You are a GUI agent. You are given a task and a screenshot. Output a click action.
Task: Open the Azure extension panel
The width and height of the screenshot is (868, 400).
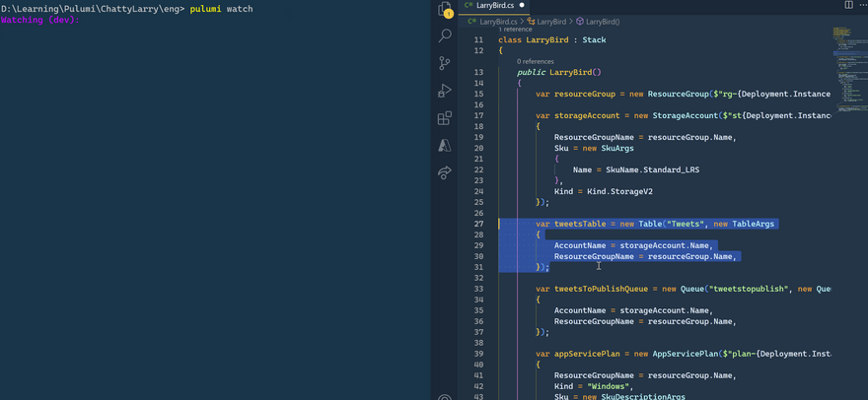(x=445, y=146)
